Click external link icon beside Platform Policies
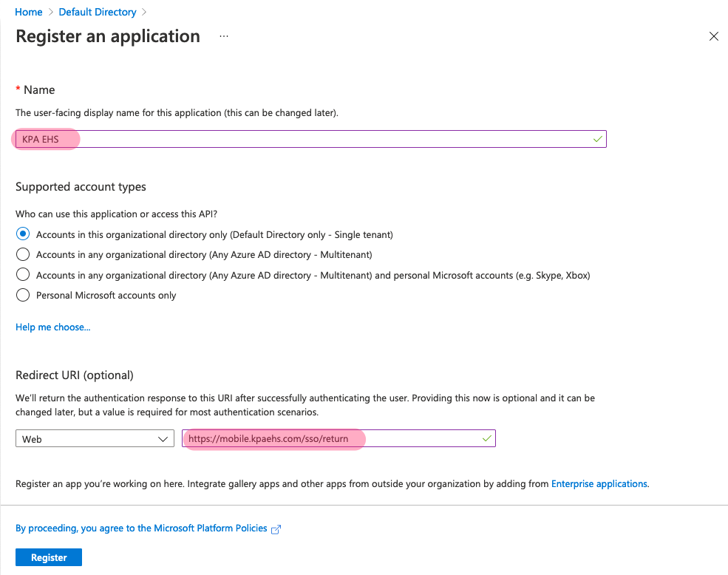This screenshot has width=728, height=575. point(276,529)
